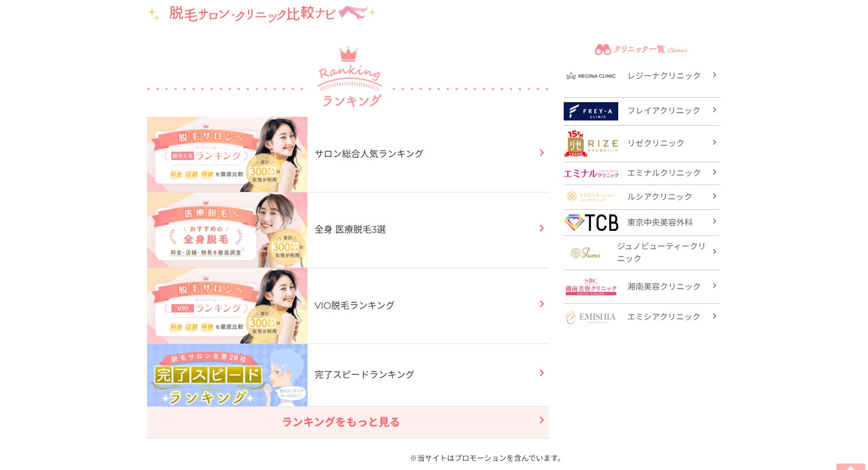Screen dimensions: 868x470
Task: Open the 医療脱毛 全身脱毛 banner thumbnail
Action: [x=227, y=230]
